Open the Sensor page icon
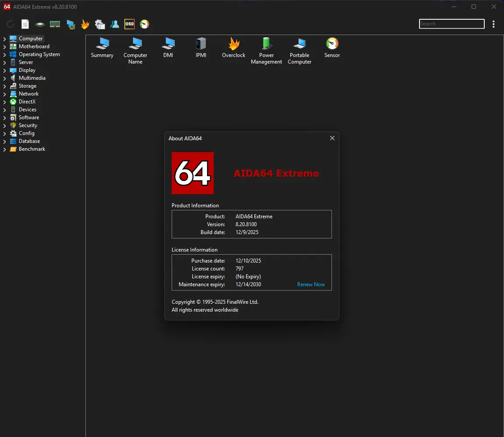 pos(332,48)
